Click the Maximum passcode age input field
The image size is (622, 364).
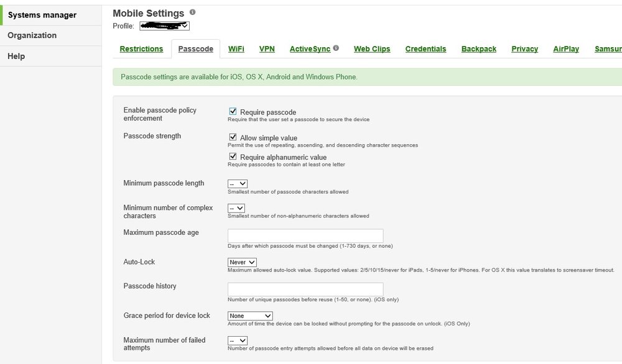[x=305, y=235]
